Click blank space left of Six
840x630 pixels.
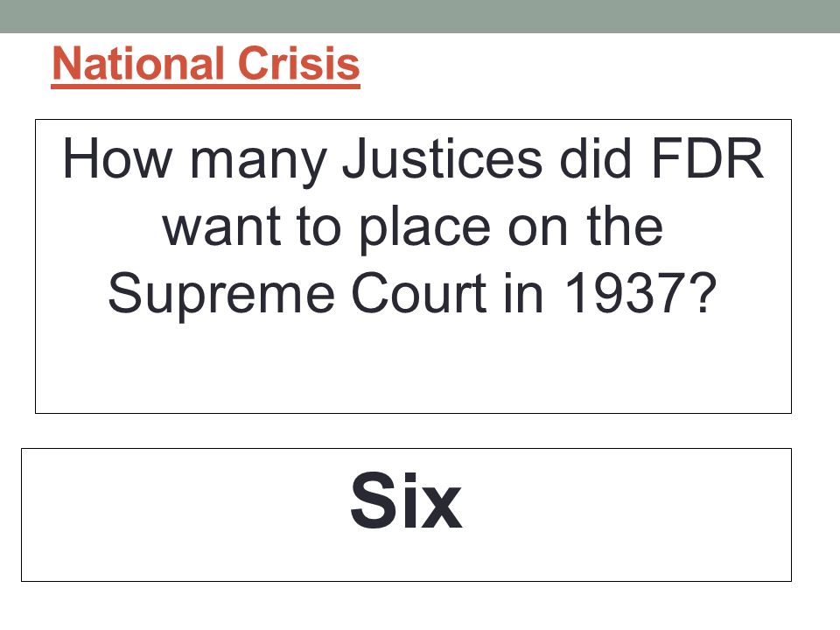pyautogui.click(x=185, y=514)
